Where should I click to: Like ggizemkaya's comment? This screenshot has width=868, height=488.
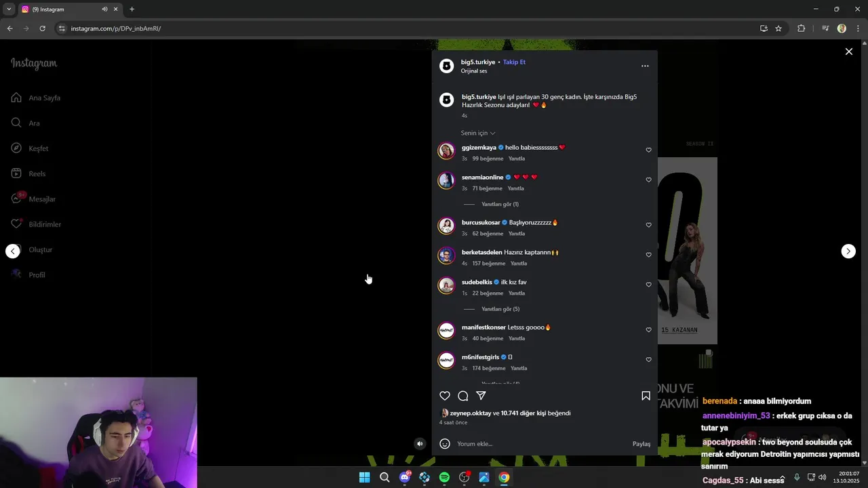click(648, 150)
